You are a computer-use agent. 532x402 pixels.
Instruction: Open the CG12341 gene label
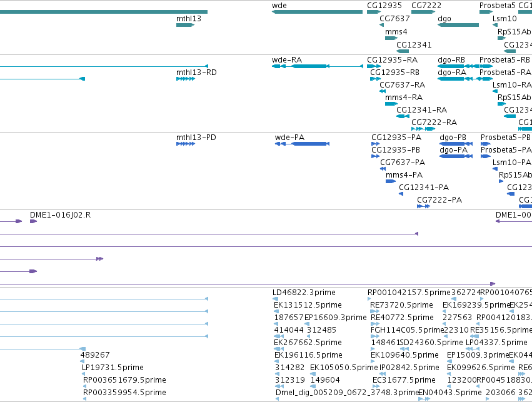(414, 45)
